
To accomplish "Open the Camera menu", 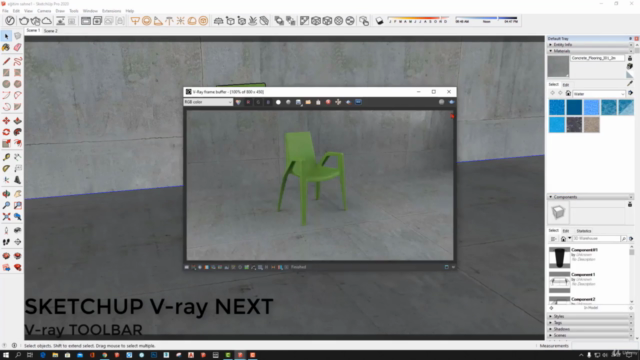I will [44, 11].
